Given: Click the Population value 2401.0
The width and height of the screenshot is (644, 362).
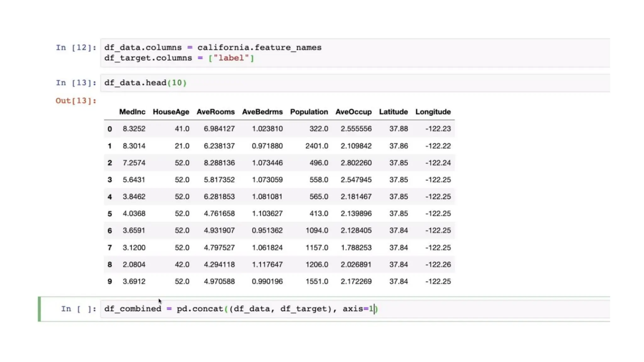Looking at the screenshot, I should (x=316, y=146).
